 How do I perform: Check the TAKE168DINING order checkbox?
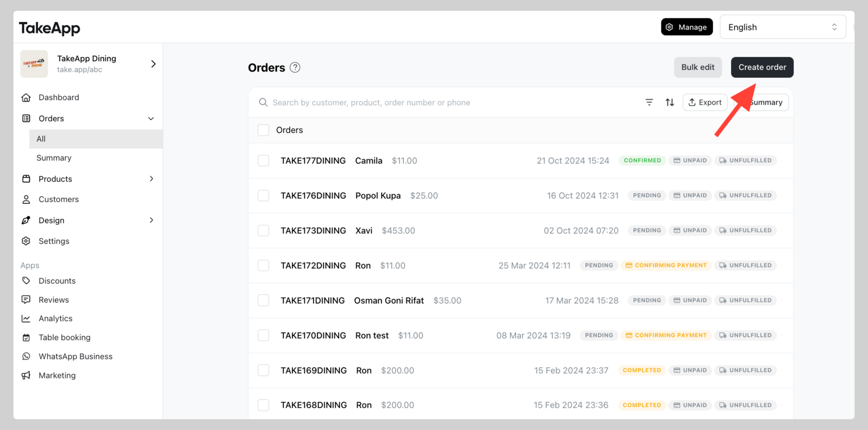point(264,405)
